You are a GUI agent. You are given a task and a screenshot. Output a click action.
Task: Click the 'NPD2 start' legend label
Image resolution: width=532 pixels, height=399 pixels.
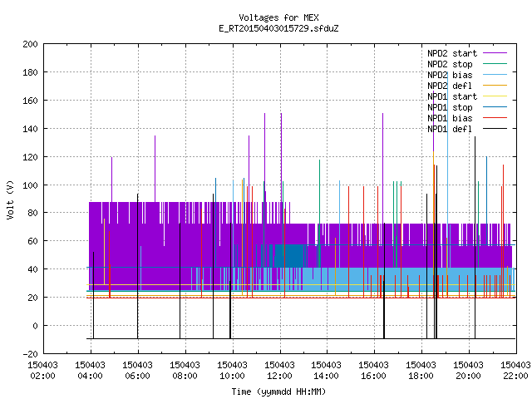tap(452, 53)
